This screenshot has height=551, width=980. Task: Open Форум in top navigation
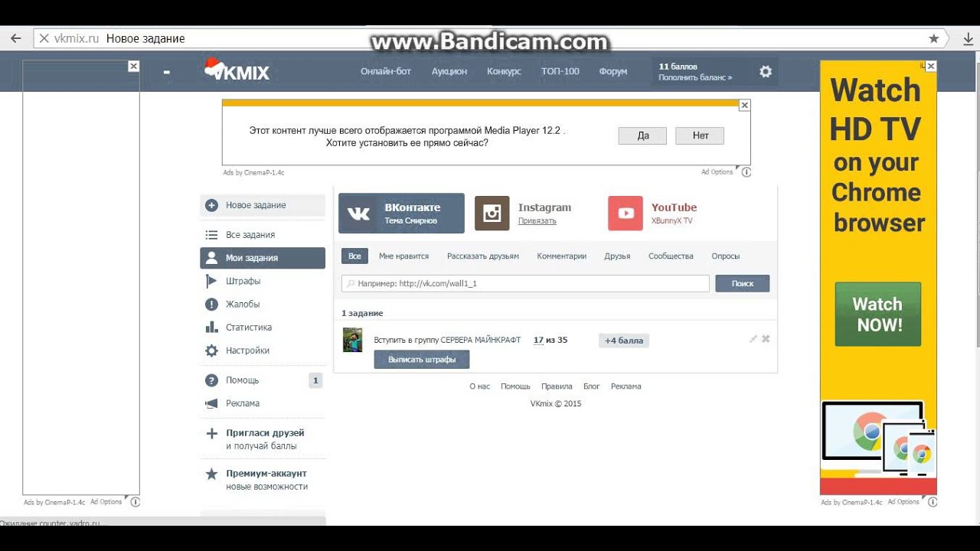(x=613, y=71)
